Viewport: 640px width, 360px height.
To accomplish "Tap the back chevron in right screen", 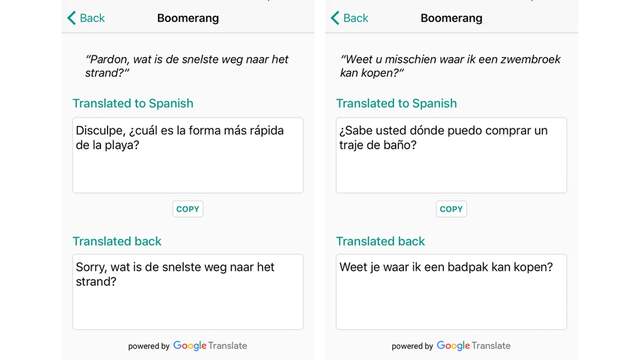I will 335,18.
